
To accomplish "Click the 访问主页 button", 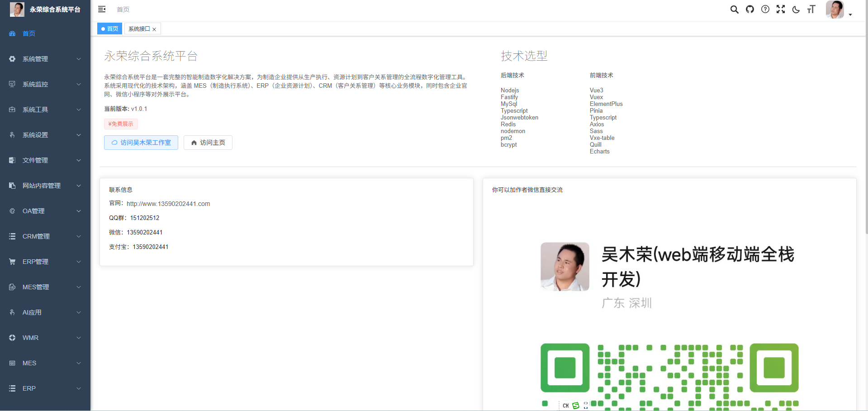I will tap(208, 143).
